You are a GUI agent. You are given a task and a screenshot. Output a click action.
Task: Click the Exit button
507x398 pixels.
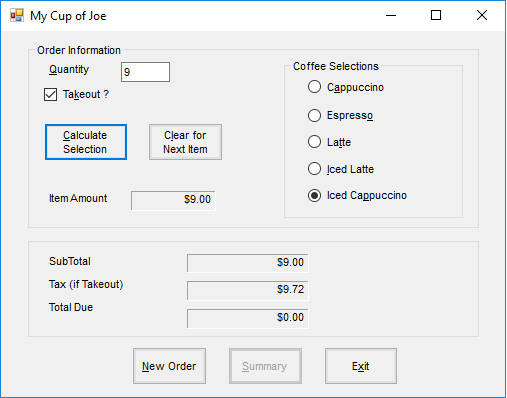(361, 366)
